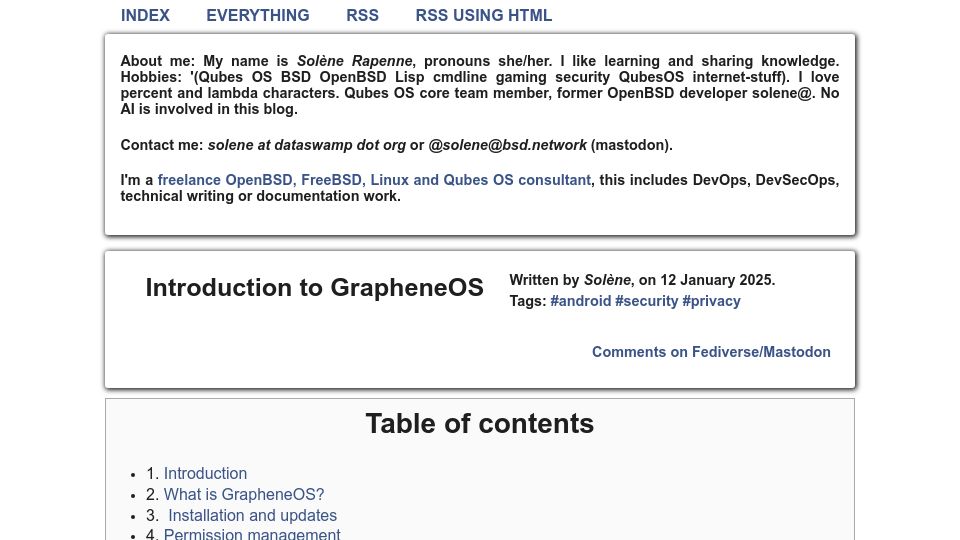The width and height of the screenshot is (960, 540).
Task: Open the INDEX navigation link
Action: [145, 15]
